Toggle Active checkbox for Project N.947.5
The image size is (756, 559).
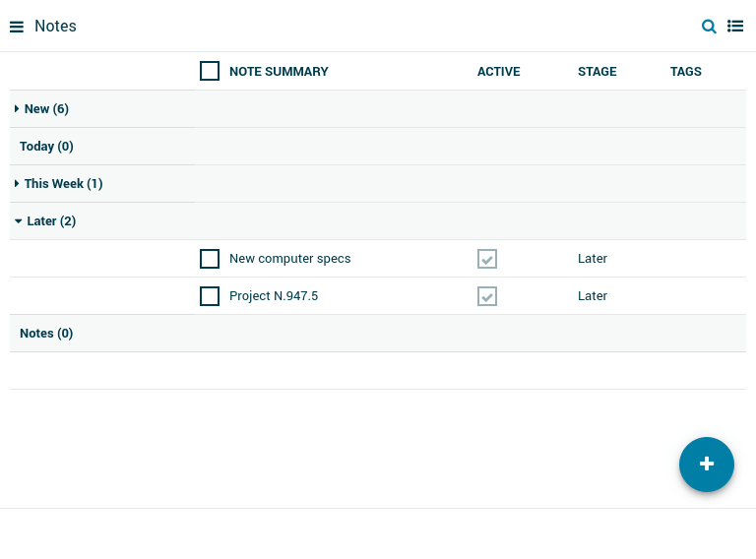coord(487,296)
